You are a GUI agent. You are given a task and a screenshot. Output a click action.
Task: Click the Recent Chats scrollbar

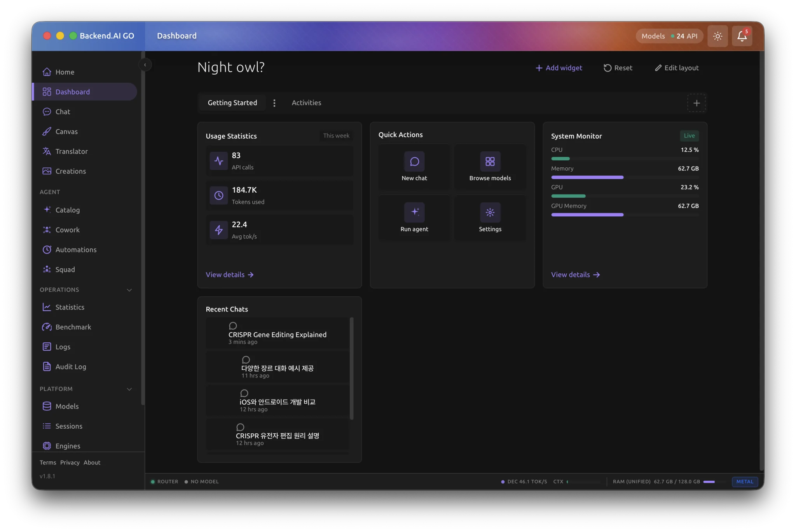pyautogui.click(x=351, y=369)
